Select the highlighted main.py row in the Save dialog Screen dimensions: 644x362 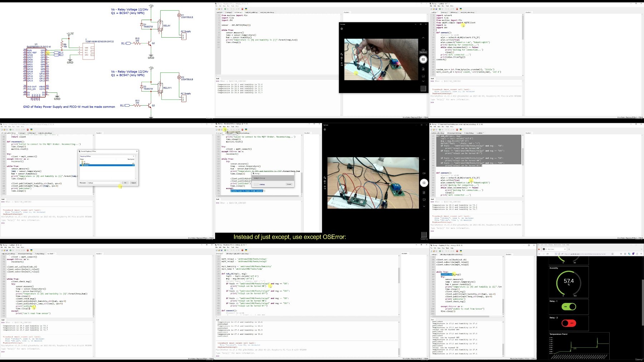[x=107, y=165]
